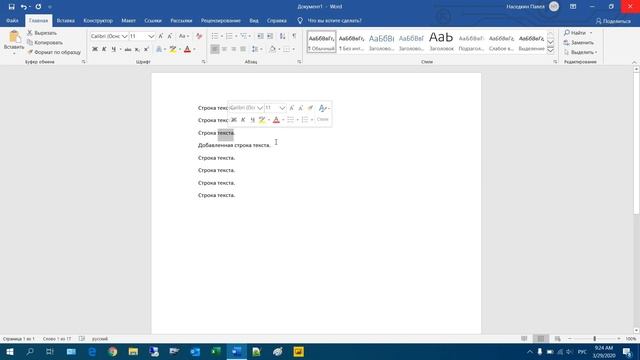Click the Paste (Вставить) clipboard icon

pos(14,37)
